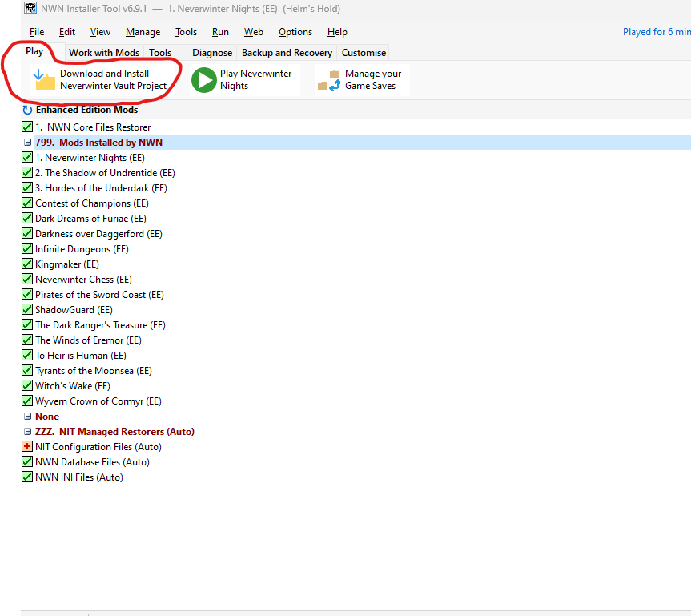Switch to the Diagnose tab

coord(212,53)
